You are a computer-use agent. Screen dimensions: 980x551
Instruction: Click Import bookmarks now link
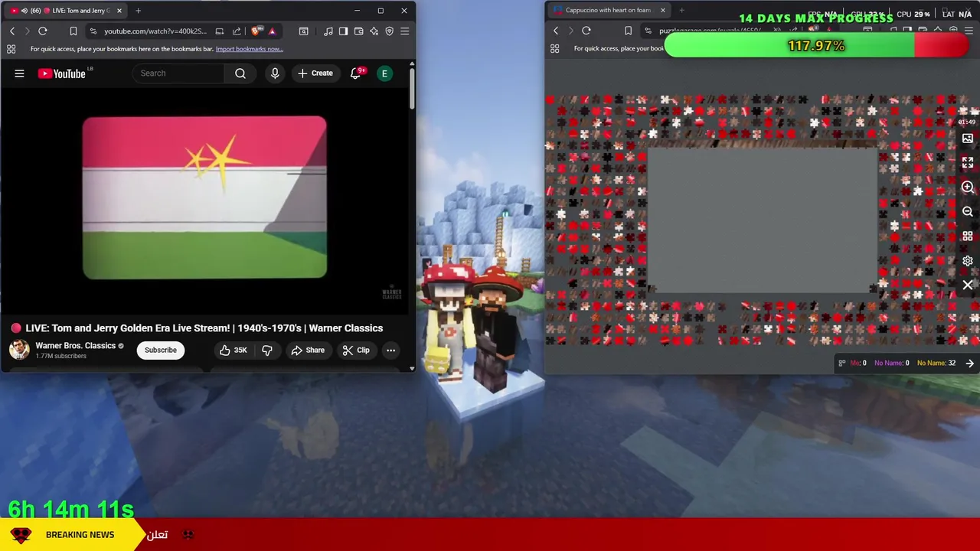click(249, 49)
